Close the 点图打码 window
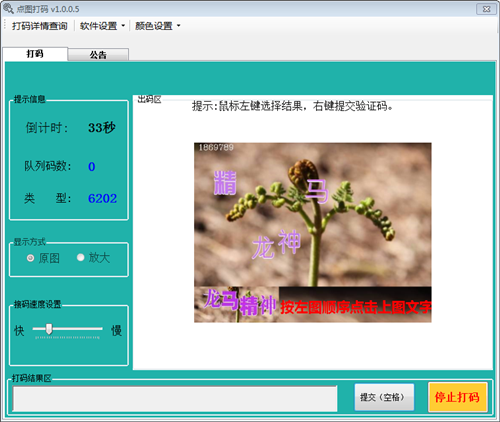This screenshot has width=500, height=422. [486, 9]
